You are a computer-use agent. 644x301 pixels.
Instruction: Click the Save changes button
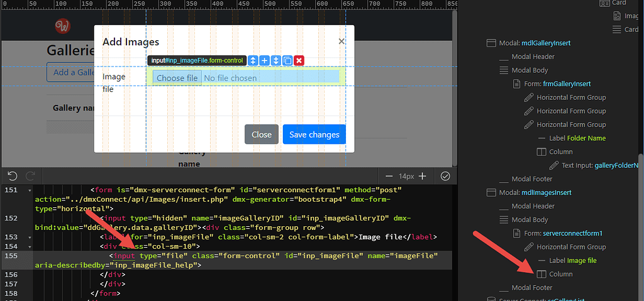tap(314, 134)
